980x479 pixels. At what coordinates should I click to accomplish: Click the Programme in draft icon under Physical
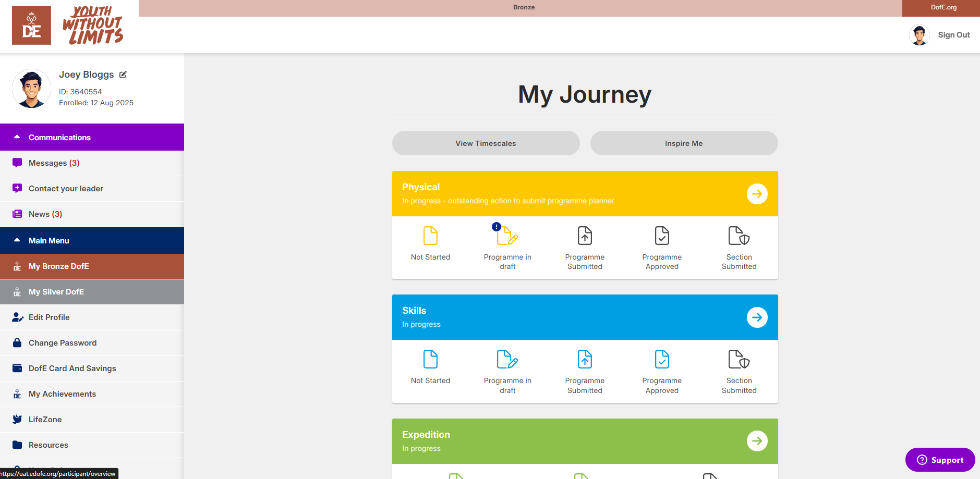(x=507, y=236)
